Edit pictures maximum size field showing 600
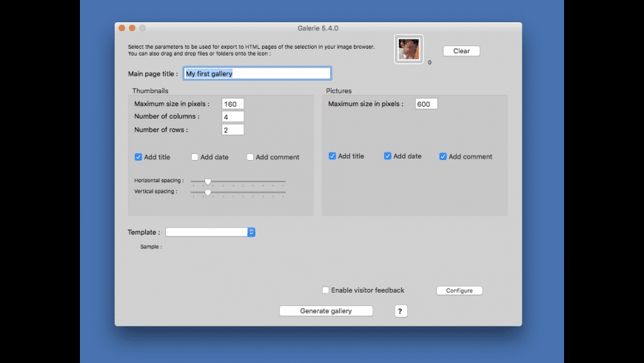 (x=426, y=104)
